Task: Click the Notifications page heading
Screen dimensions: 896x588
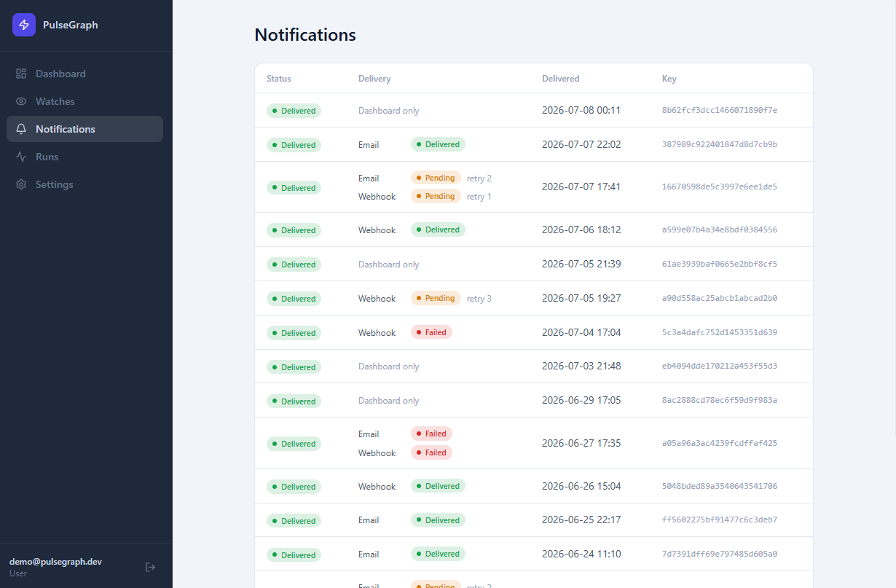Action: pos(305,34)
